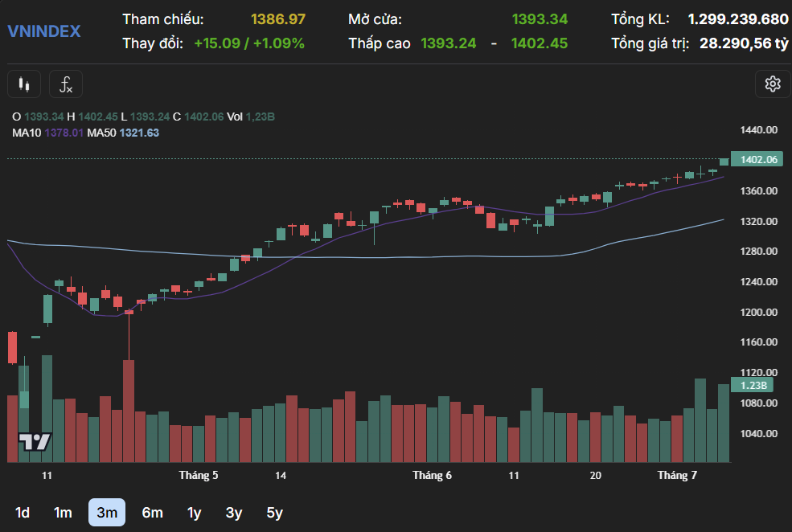Click the VNINDEX ticker label
The image size is (792, 532).
pyautogui.click(x=43, y=31)
